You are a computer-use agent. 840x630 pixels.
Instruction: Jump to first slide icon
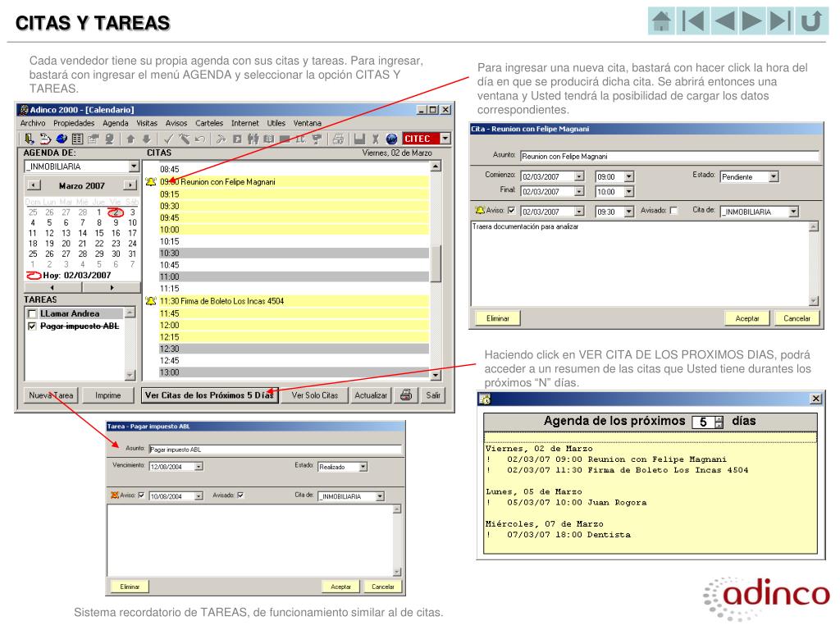pyautogui.click(x=692, y=21)
